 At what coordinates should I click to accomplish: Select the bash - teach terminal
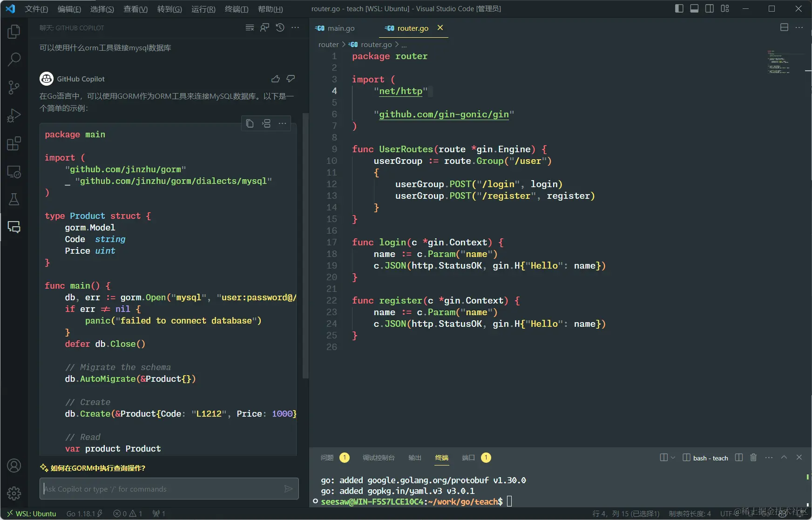click(705, 458)
